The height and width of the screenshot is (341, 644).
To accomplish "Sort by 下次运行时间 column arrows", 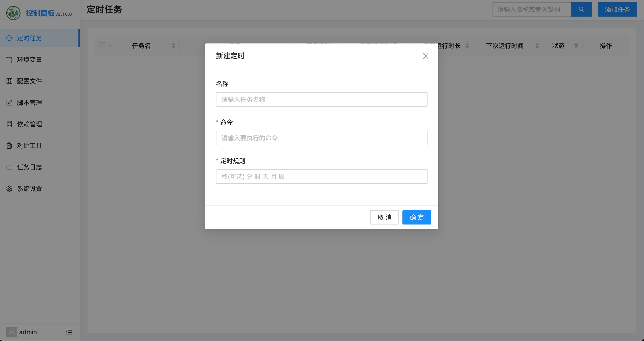I will pyautogui.click(x=537, y=46).
